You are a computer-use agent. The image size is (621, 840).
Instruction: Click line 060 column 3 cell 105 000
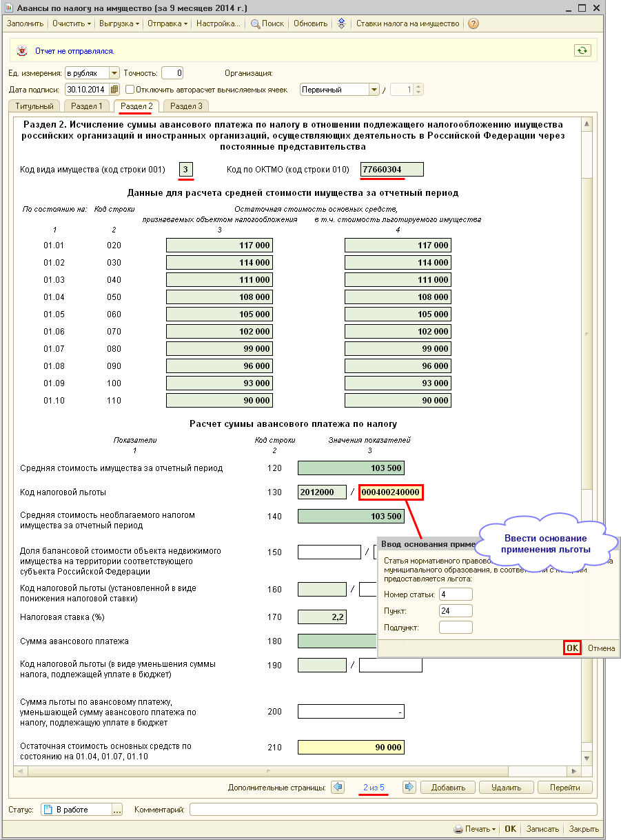[x=219, y=314]
